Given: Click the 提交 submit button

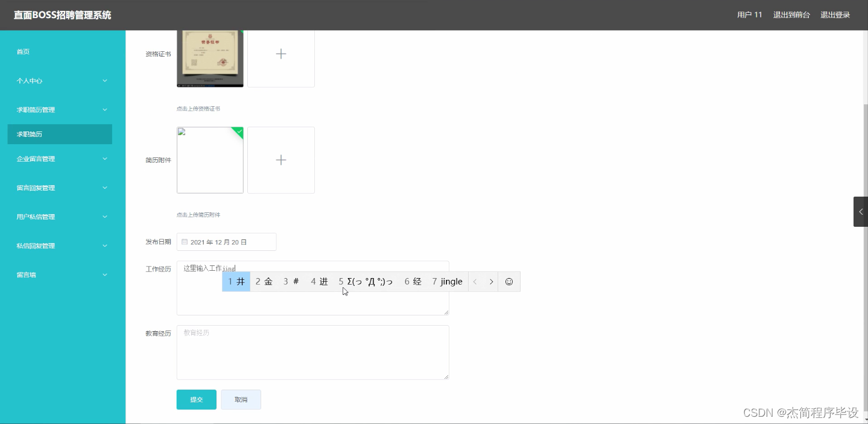Looking at the screenshot, I should (x=196, y=399).
